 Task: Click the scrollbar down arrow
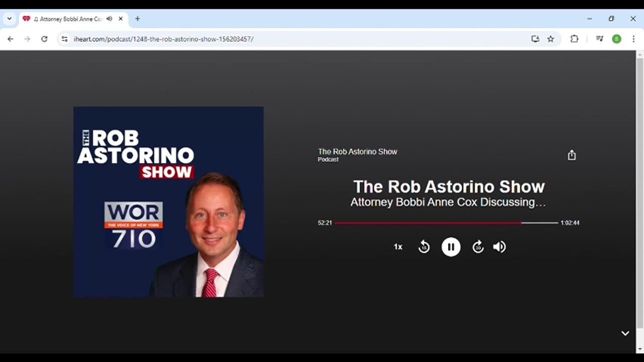(640, 349)
